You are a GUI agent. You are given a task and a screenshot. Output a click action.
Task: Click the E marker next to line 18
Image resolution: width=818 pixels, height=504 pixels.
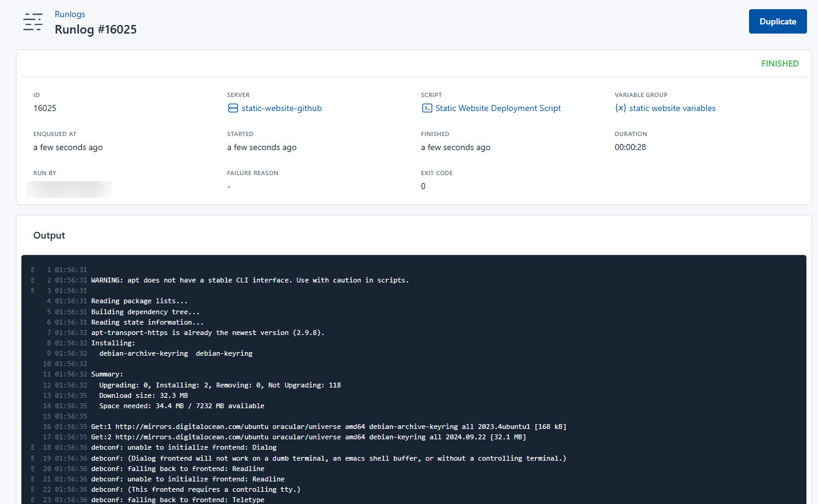tap(32, 447)
